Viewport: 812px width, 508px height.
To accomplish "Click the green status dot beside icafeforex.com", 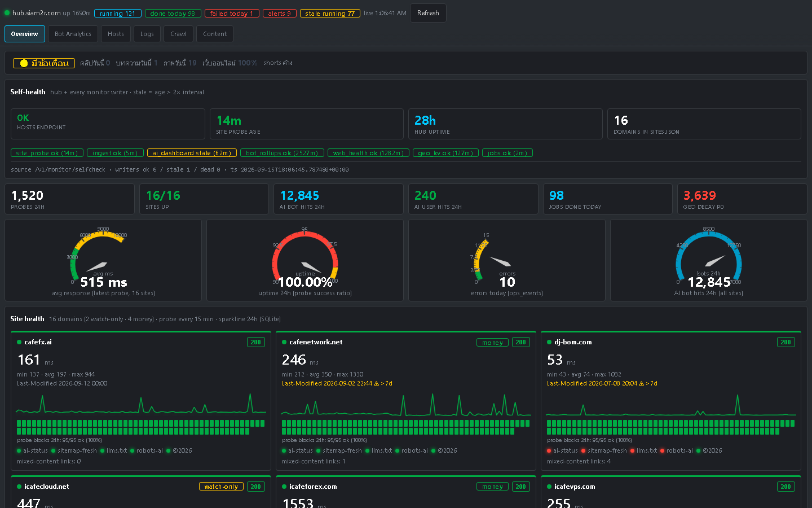I will click(x=284, y=487).
